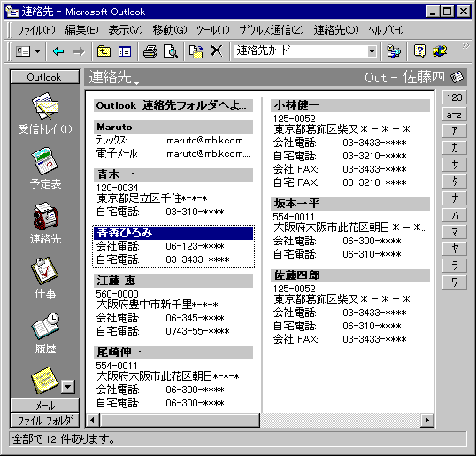
Task: Print with the printer icon
Action: click(150, 51)
